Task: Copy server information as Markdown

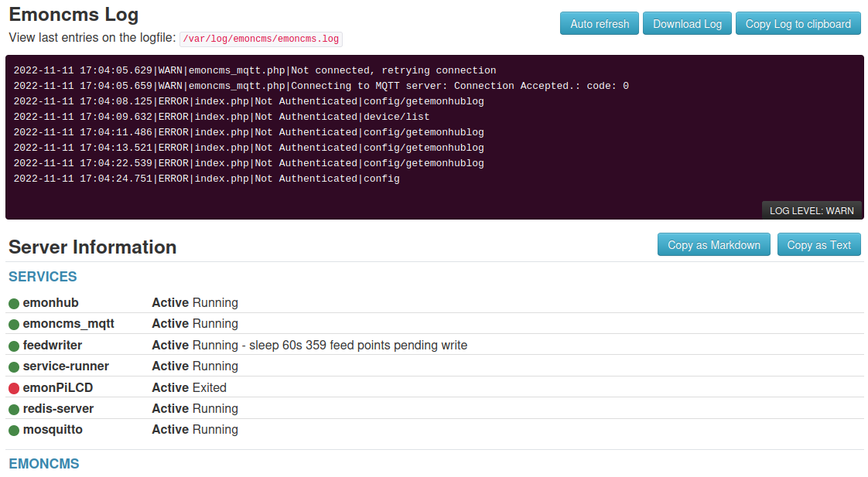Action: coord(713,244)
